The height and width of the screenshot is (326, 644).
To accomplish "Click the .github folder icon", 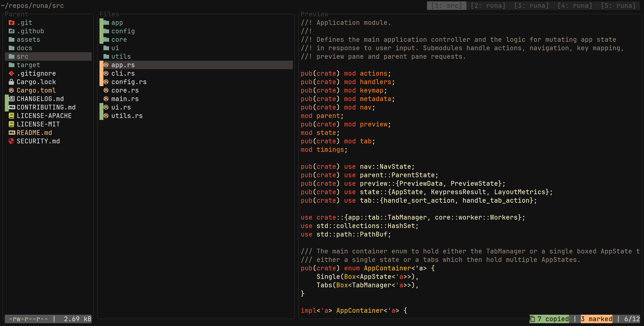I will pyautogui.click(x=11, y=31).
